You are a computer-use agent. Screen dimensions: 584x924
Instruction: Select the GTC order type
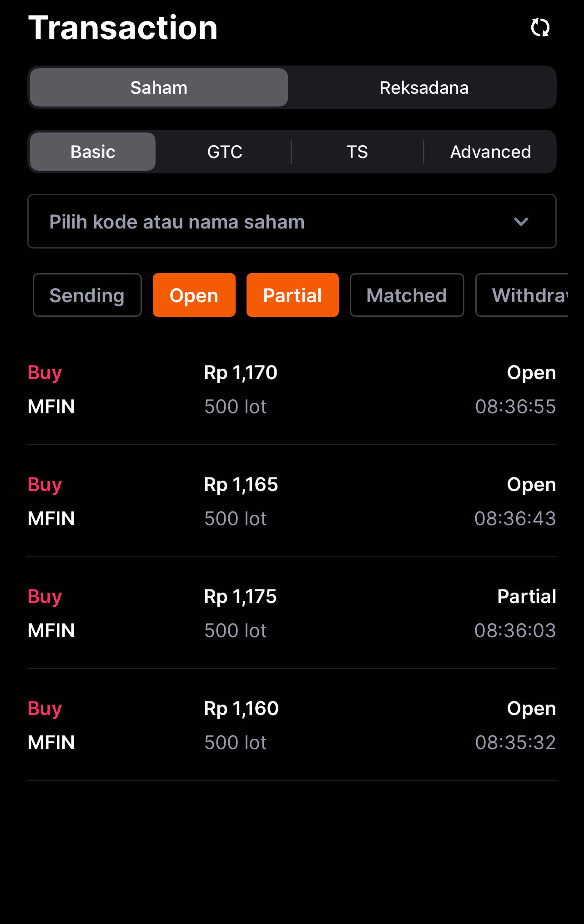(x=225, y=152)
